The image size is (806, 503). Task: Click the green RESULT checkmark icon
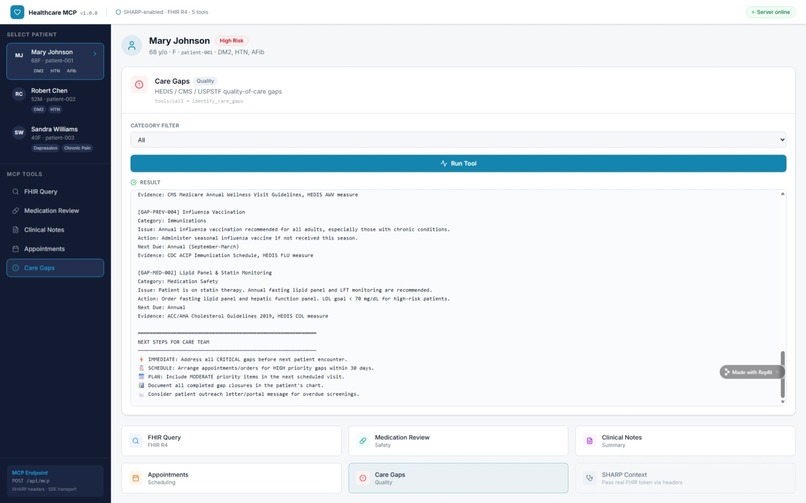tap(134, 182)
